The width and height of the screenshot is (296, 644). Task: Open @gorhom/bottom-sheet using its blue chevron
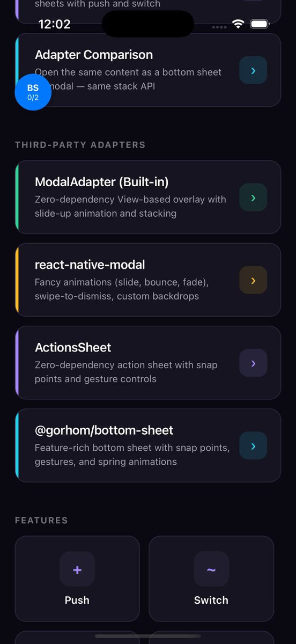(253, 445)
